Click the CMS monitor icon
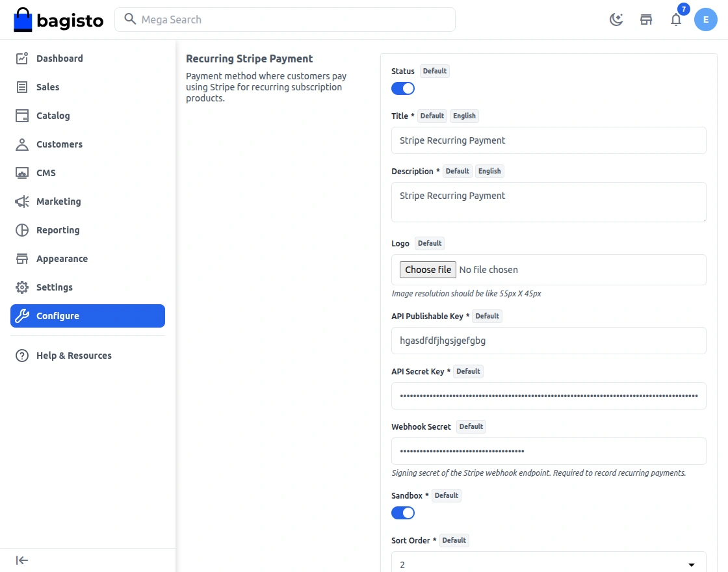 pos(22,173)
